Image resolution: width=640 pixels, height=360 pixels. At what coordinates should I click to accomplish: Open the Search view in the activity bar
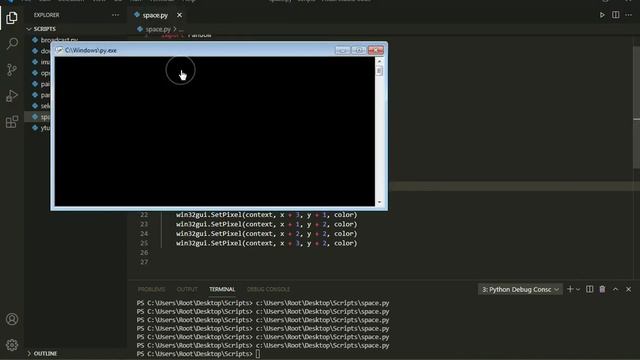(12, 43)
